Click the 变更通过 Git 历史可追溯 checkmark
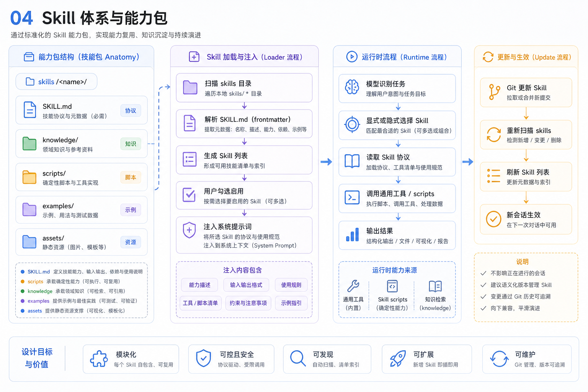This screenshot has width=588, height=392. 483,296
